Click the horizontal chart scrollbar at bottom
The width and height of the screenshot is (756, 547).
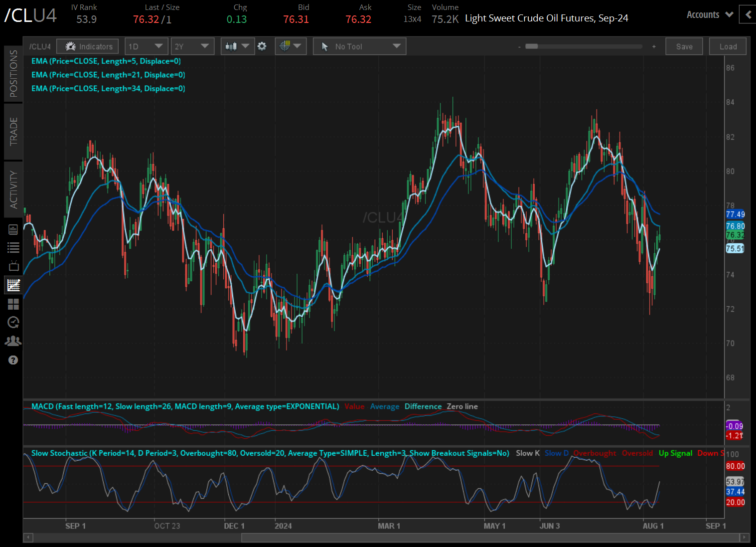coord(491,538)
